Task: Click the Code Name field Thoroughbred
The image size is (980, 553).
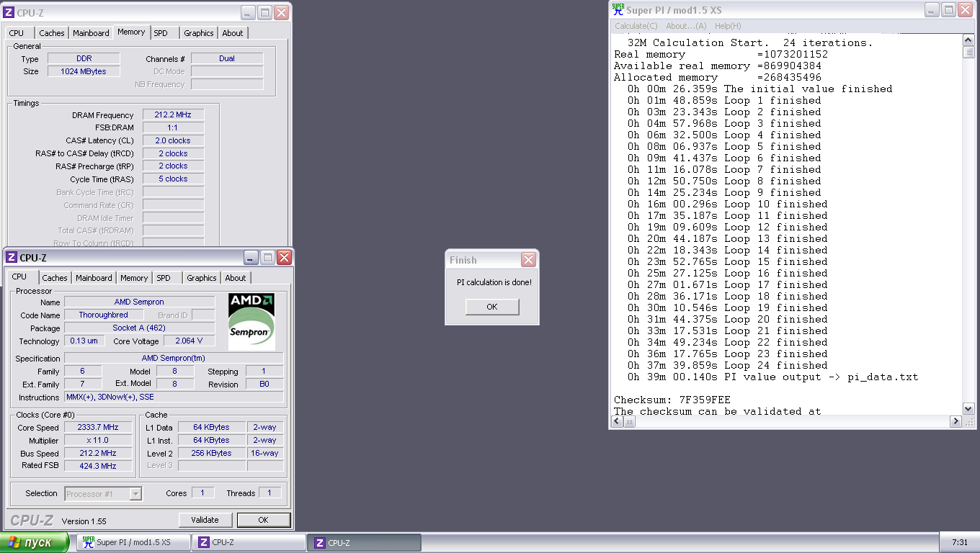Action: tap(104, 315)
